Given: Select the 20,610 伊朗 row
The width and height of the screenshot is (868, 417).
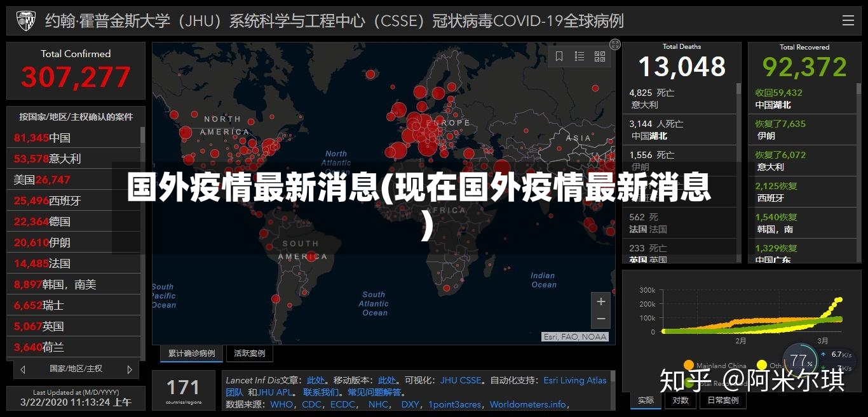Looking at the screenshot, I should point(73,242).
